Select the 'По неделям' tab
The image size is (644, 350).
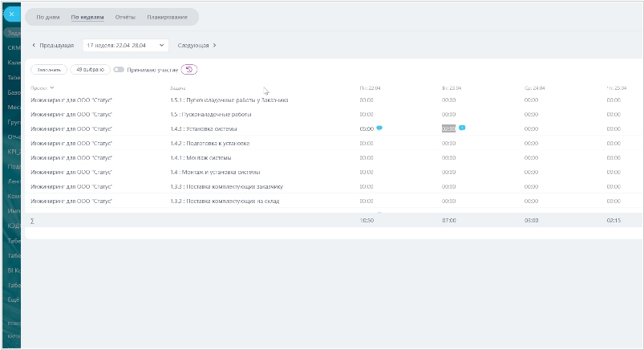[87, 17]
